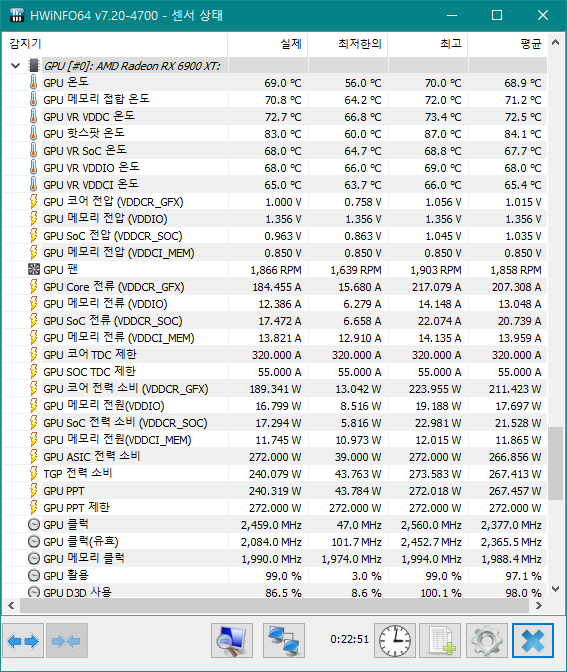
Task: Click the 87.0 °C hotspot maximum value
Action: click(443, 134)
